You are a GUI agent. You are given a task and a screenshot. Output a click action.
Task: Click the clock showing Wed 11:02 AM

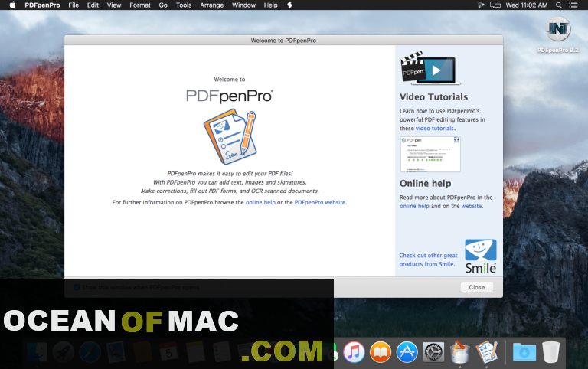pyautogui.click(x=527, y=5)
